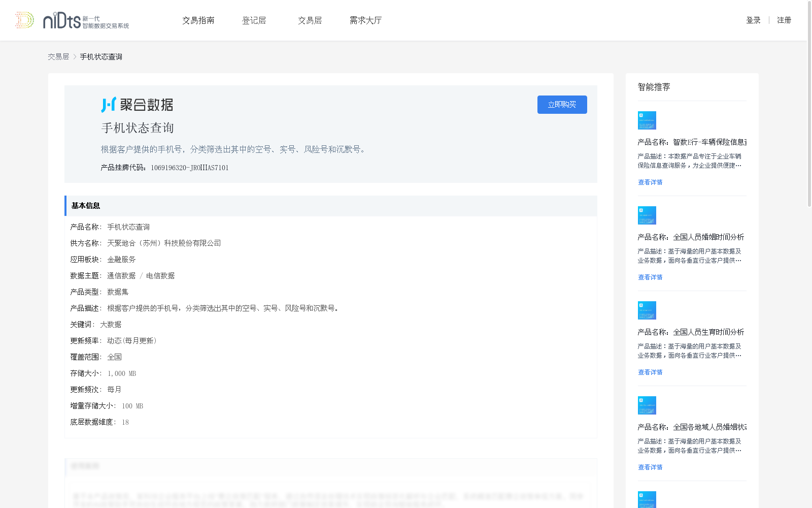Open the 交易指南 menu
Screen dimensions: 812x508
pyautogui.click(x=198, y=20)
